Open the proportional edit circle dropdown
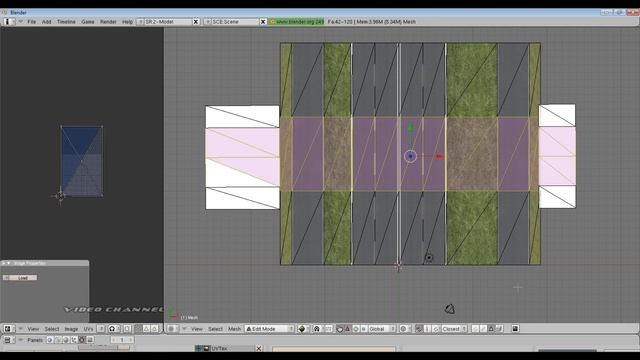This screenshot has height=360, width=640. point(404,329)
